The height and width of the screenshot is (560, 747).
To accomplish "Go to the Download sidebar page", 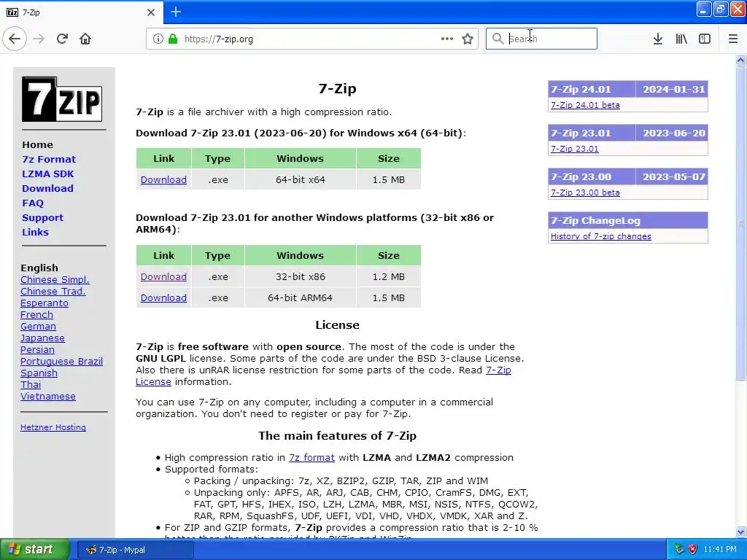I will pyautogui.click(x=47, y=189).
